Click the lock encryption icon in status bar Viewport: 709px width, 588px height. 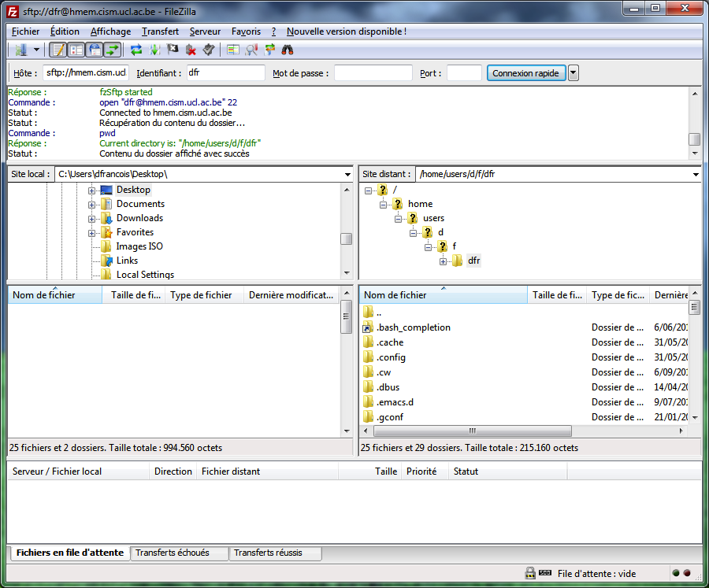click(530, 573)
